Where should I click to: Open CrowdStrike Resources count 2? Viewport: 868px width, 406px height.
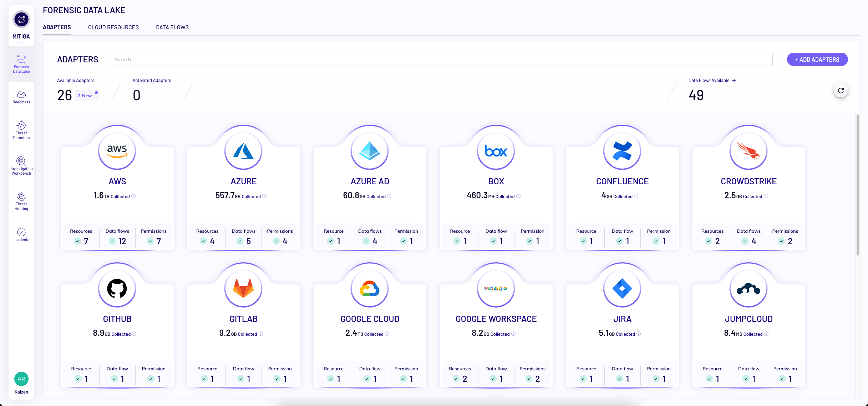[x=712, y=237]
